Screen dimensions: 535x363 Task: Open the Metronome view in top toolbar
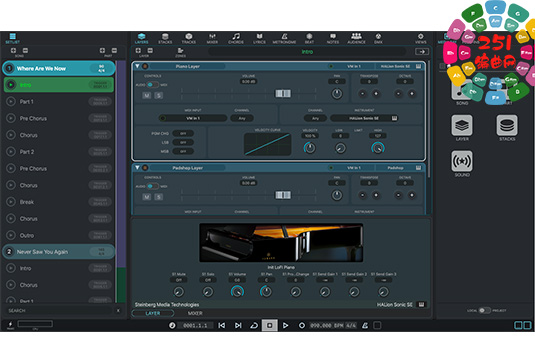point(284,38)
